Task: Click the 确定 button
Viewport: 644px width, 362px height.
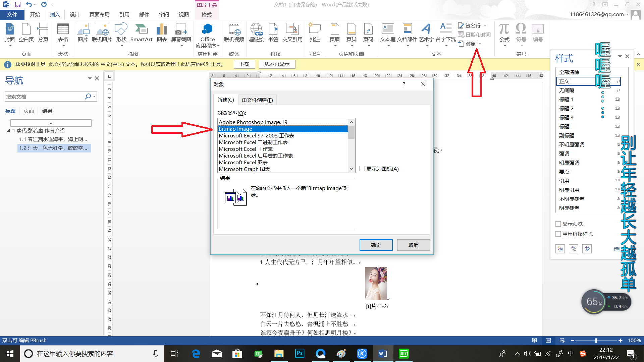Action: tap(376, 245)
